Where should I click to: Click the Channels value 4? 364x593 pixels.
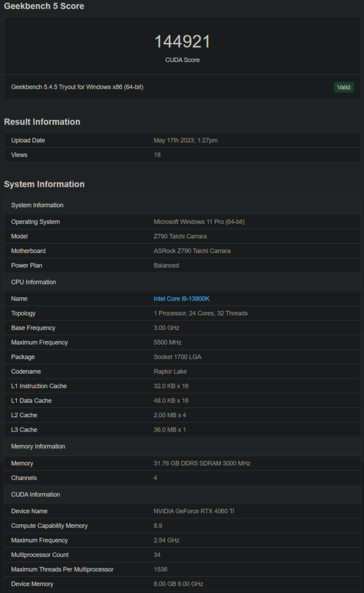coord(155,478)
